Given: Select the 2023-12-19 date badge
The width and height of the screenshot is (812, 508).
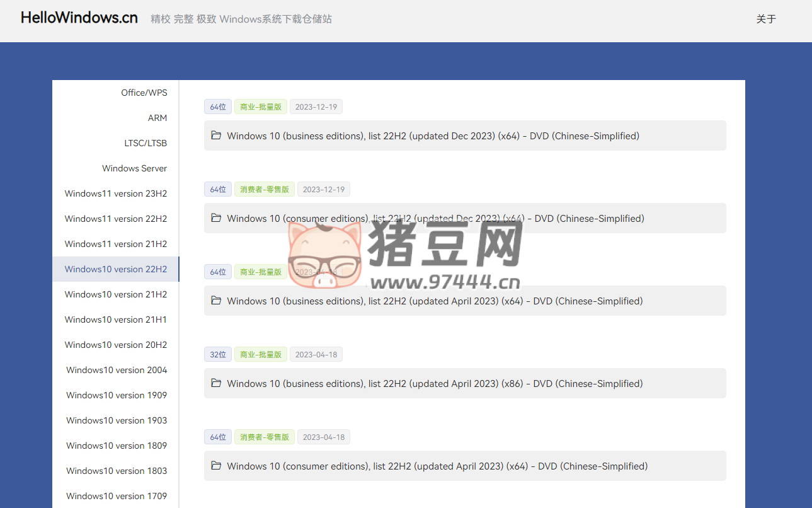Looking at the screenshot, I should click(316, 106).
